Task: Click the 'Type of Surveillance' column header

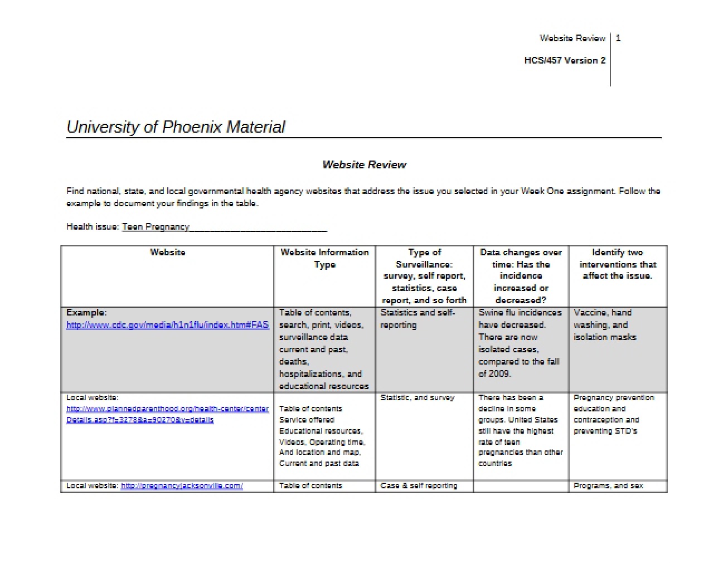Action: 424,276
